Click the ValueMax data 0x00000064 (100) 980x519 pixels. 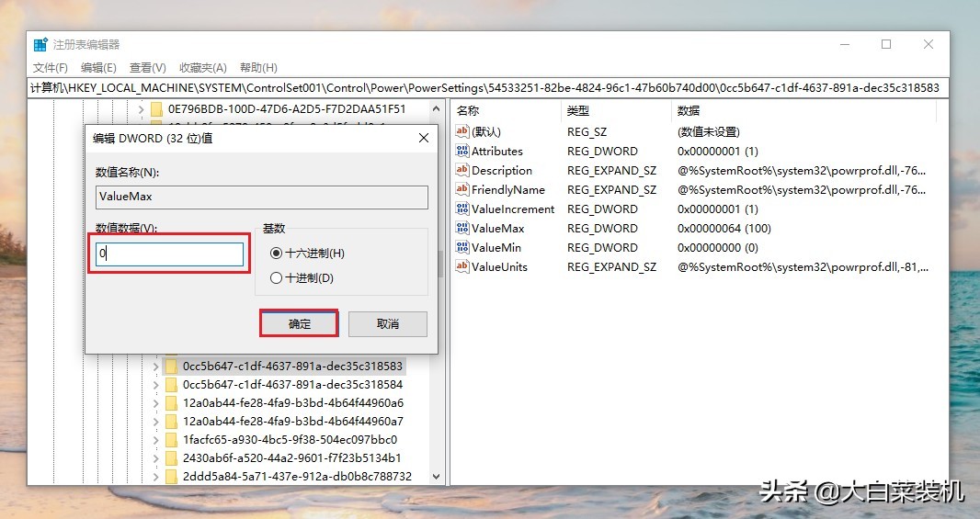coord(724,229)
